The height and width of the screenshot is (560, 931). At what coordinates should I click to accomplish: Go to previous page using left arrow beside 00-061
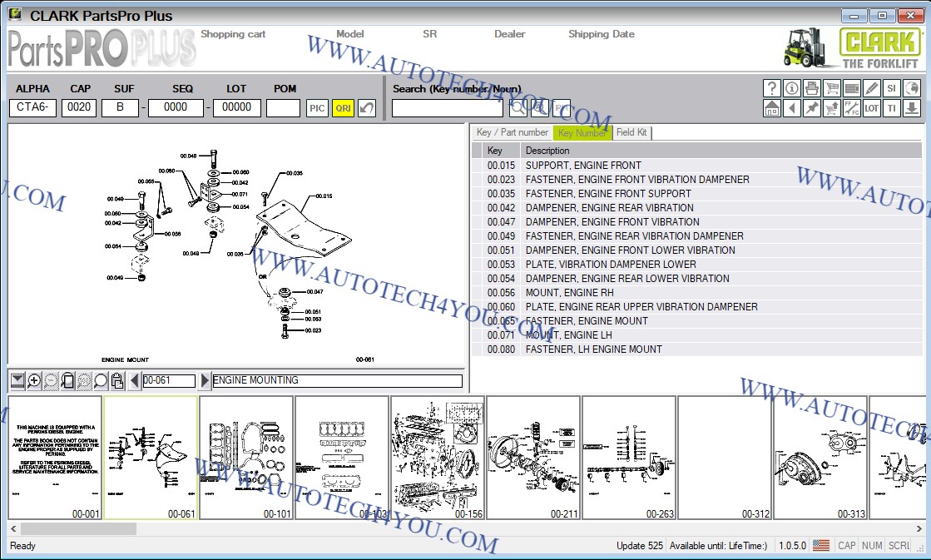[134, 381]
